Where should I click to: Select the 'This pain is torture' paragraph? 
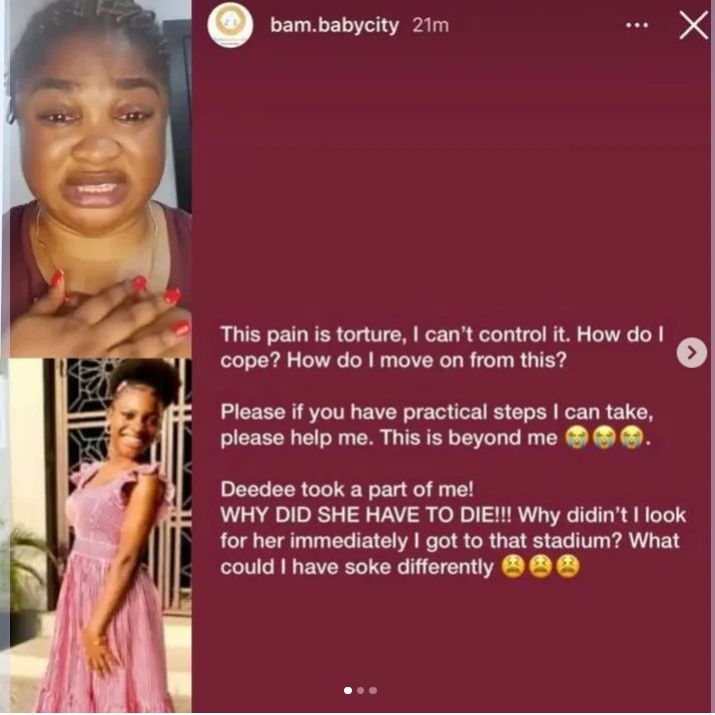(x=442, y=347)
